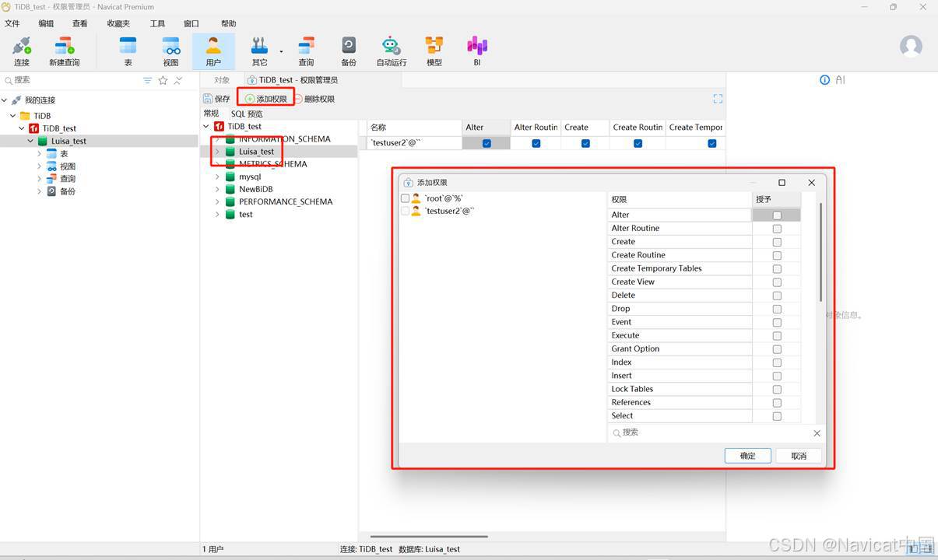Viewport: 938px width, 560px height.
Task: Tick the Delete grant checkbox
Action: 777,296
